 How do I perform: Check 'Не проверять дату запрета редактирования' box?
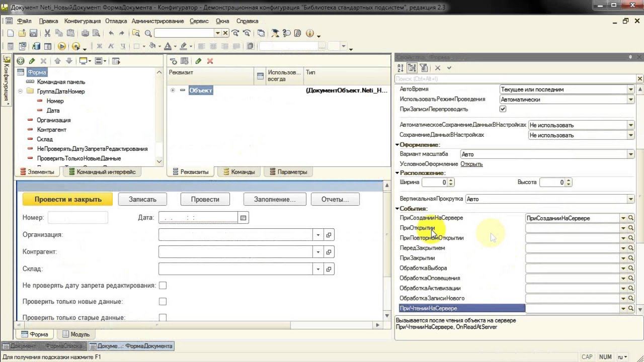click(x=163, y=286)
